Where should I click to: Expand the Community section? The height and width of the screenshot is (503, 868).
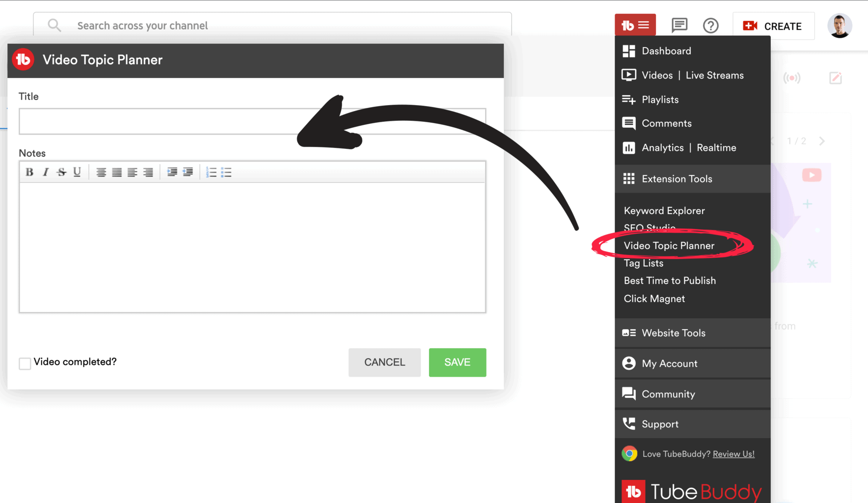coord(692,394)
